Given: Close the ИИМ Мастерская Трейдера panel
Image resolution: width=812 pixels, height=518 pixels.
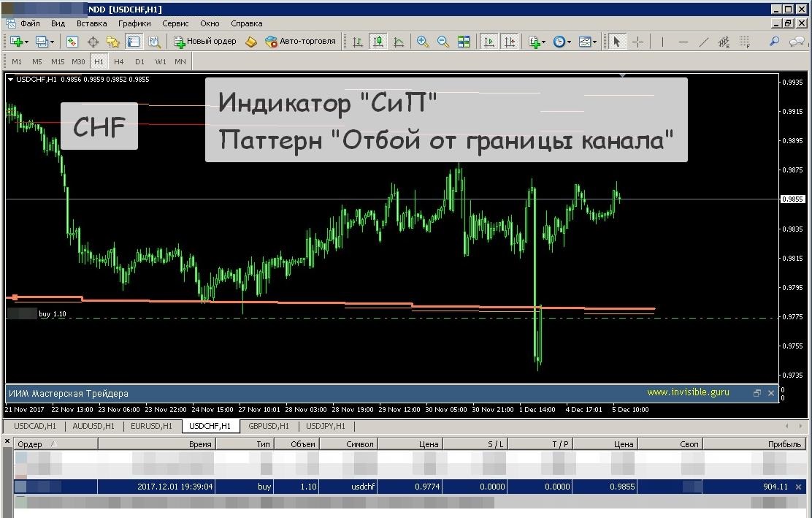Looking at the screenshot, I should [x=771, y=393].
